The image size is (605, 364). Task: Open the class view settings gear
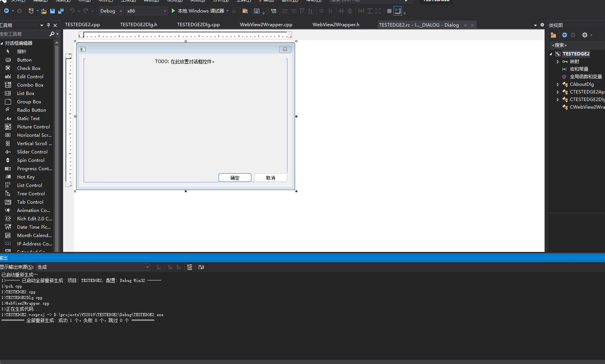pos(585,35)
